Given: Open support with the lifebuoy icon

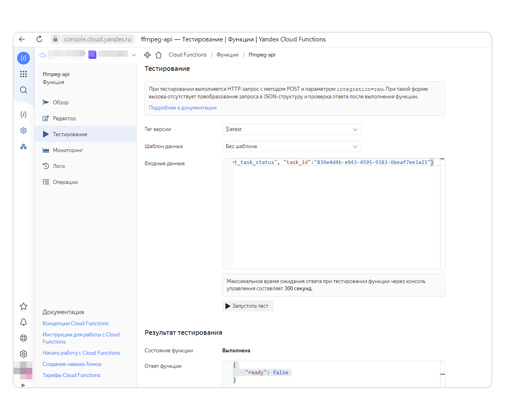Looking at the screenshot, I should click(x=23, y=338).
